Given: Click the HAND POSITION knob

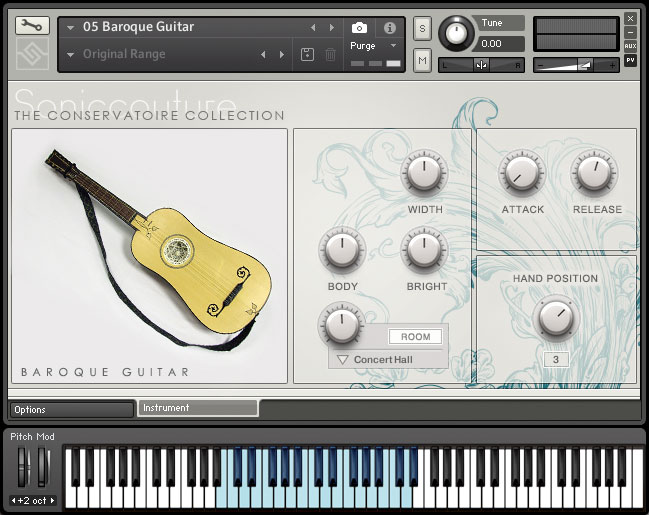Looking at the screenshot, I should 555,318.
